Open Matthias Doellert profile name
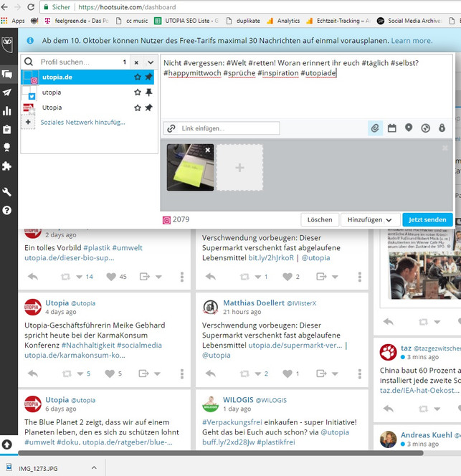The image size is (461, 476). pos(254,303)
